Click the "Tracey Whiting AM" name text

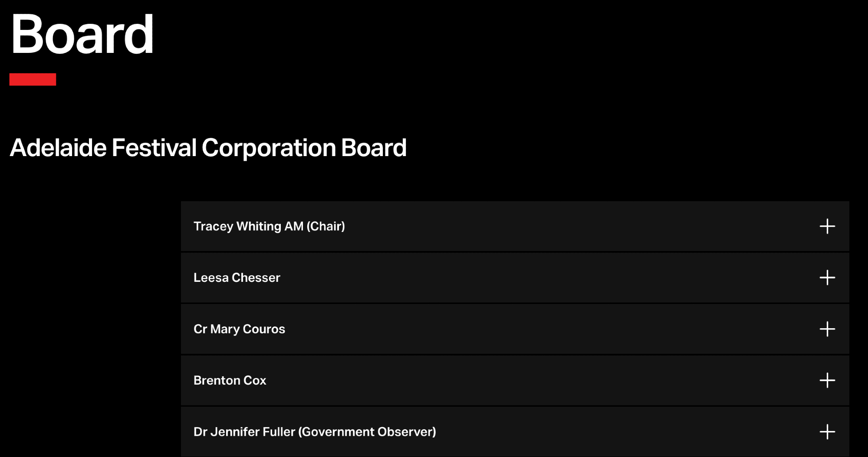click(x=248, y=226)
